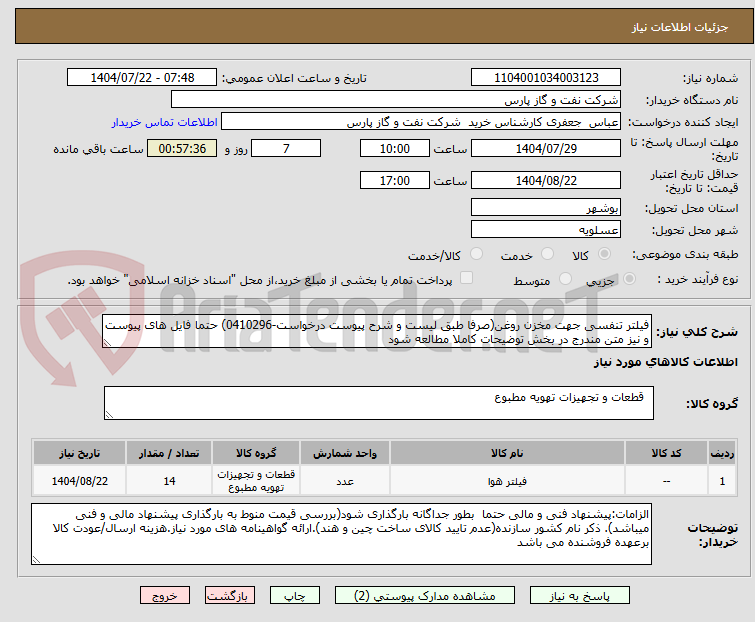Click the تاریخ نیاز column header

click(80, 453)
